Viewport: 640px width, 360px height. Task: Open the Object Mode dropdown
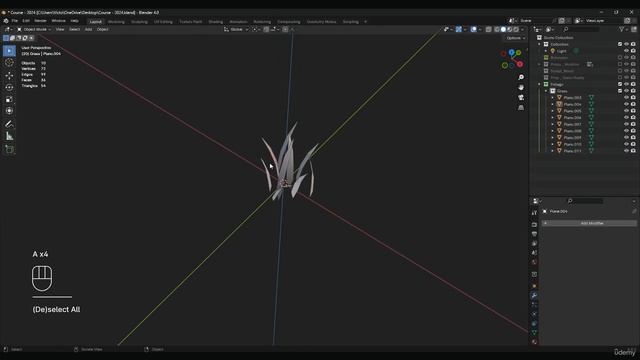tap(34, 29)
